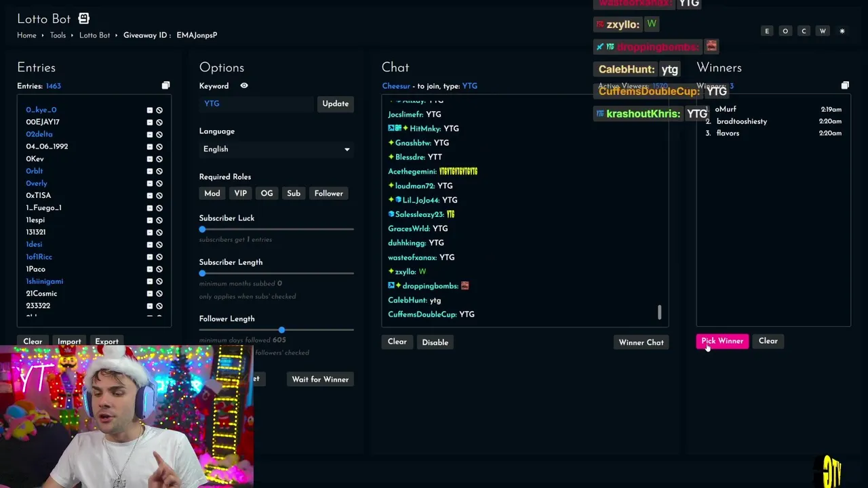Toggle the VIP required role
Viewport: 868px width, 488px height.
point(241,194)
